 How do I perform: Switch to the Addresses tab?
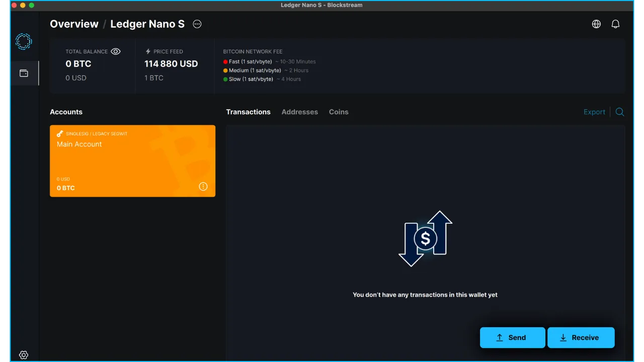tap(299, 112)
